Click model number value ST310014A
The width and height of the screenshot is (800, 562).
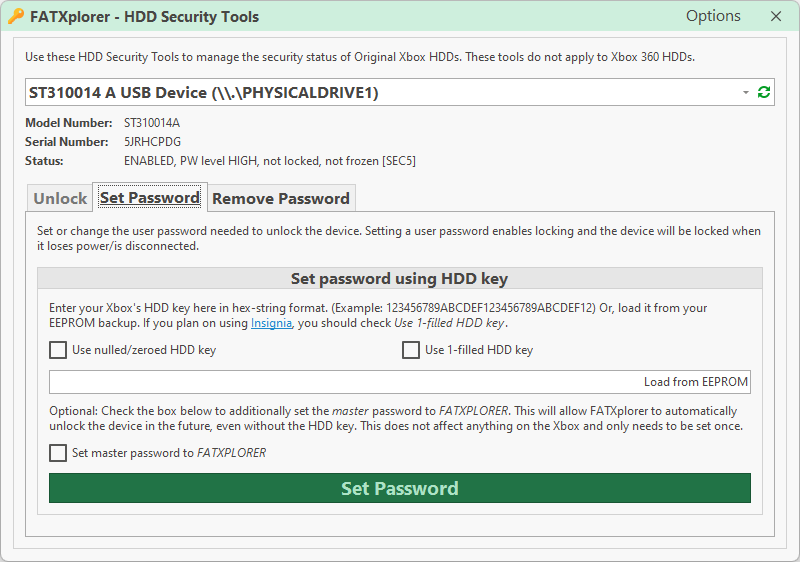(152, 123)
